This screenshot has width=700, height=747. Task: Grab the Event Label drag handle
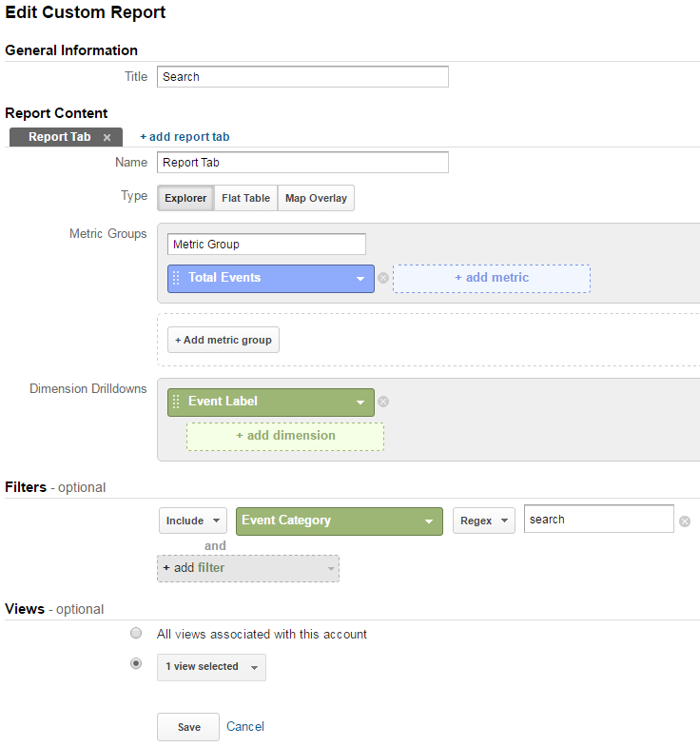coord(176,403)
